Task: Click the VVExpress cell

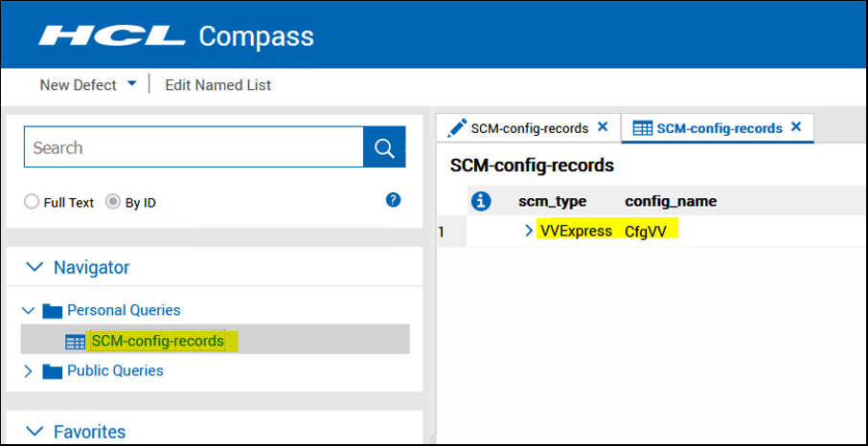Action: 576,231
